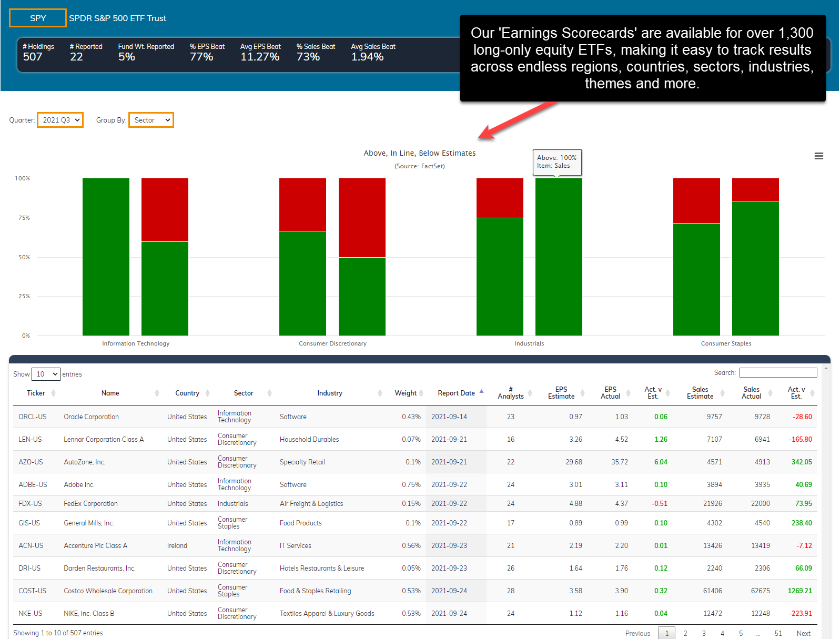Select page 3 in pagination
Screen dimensions: 840x639
704,633
